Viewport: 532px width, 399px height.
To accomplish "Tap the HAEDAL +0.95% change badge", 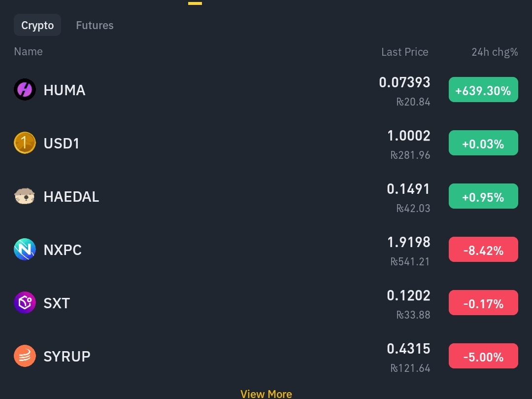I will click(483, 196).
